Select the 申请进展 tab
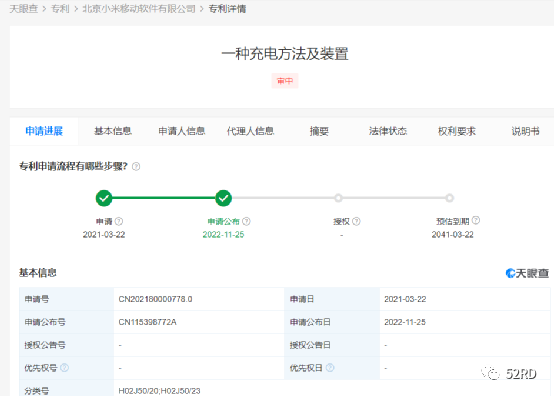This screenshot has width=554, height=396. click(44, 131)
